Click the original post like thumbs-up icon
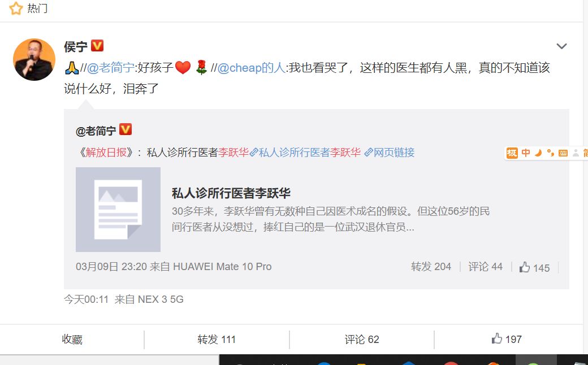Image resolution: width=588 pixels, height=365 pixels. click(x=525, y=267)
